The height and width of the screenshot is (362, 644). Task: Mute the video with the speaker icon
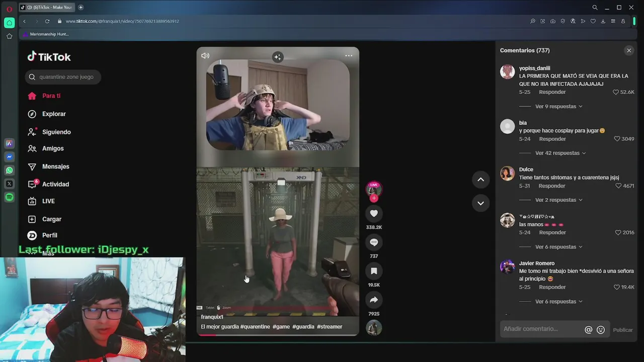(x=205, y=56)
